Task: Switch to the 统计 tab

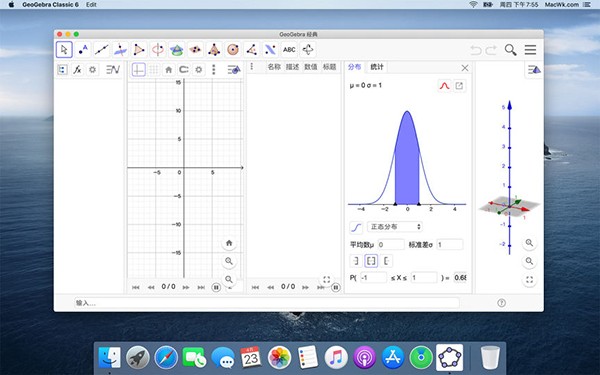Action: tap(377, 67)
